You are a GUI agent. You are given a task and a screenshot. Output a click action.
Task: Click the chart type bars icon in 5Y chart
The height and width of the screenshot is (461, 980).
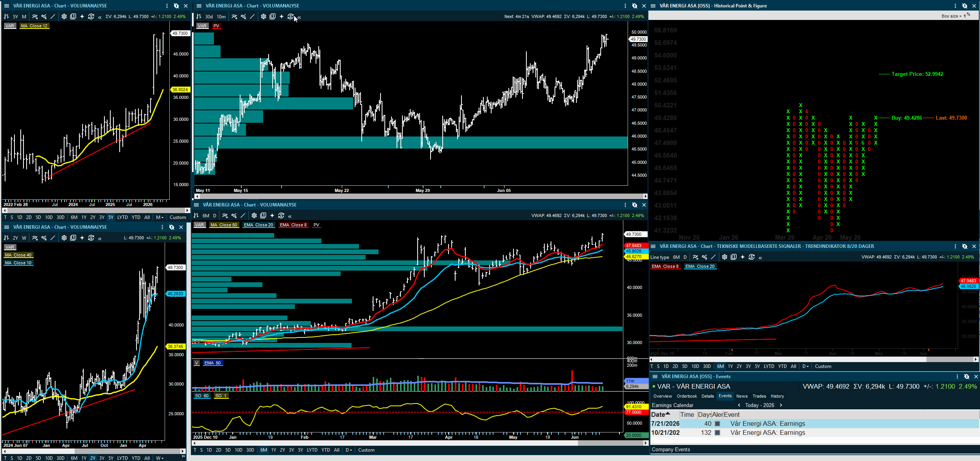tap(6, 16)
